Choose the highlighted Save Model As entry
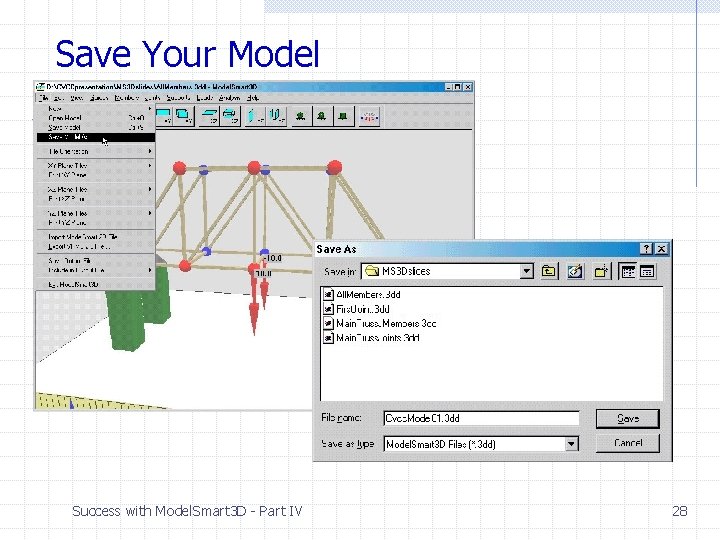Screen dimensions: 720x540 pyautogui.click(x=95, y=137)
